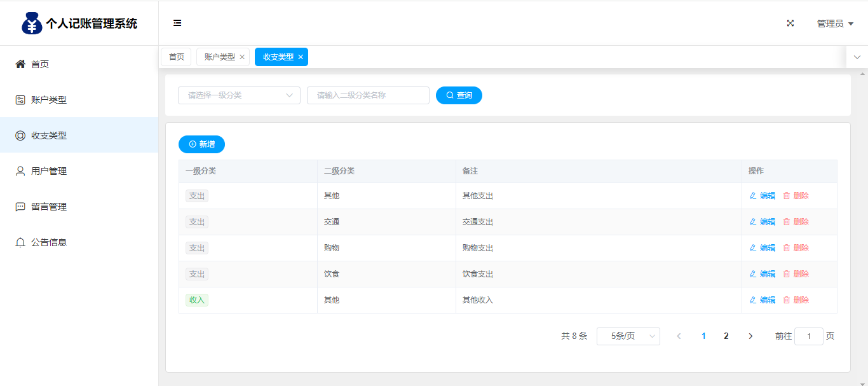Image resolution: width=868 pixels, height=386 pixels.
Task: Delete the 其他收入 row
Action: [x=796, y=300]
